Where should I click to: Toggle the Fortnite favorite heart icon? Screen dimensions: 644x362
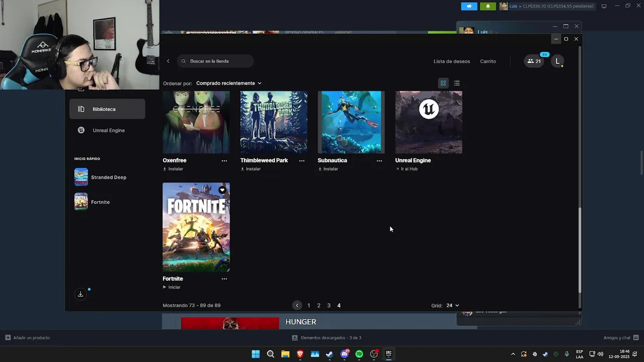222,190
